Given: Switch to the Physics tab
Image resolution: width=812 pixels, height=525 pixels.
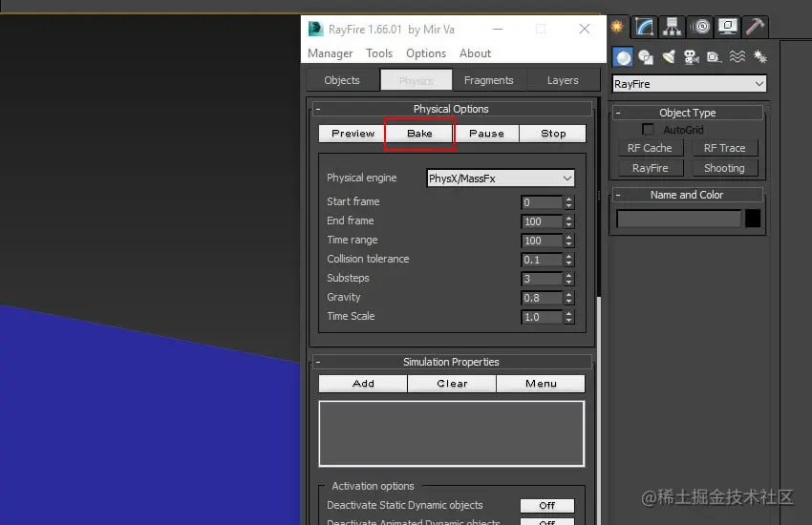Looking at the screenshot, I should coord(417,80).
